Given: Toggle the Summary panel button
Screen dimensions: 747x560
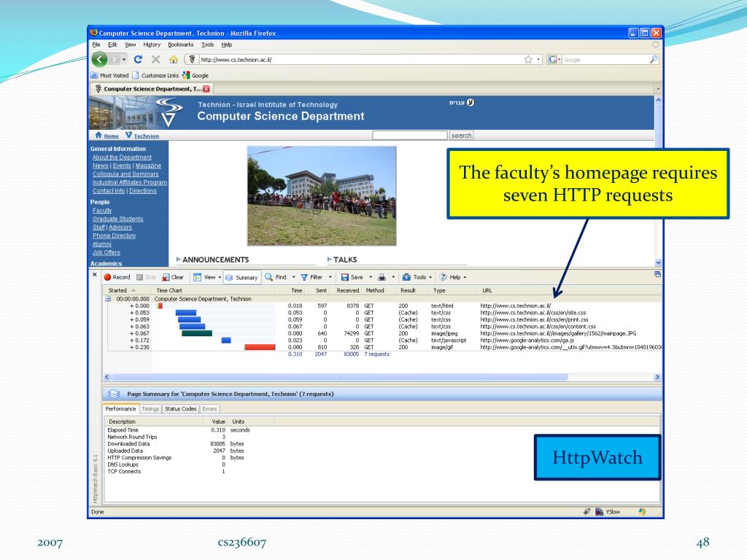Looking at the screenshot, I should point(242,278).
